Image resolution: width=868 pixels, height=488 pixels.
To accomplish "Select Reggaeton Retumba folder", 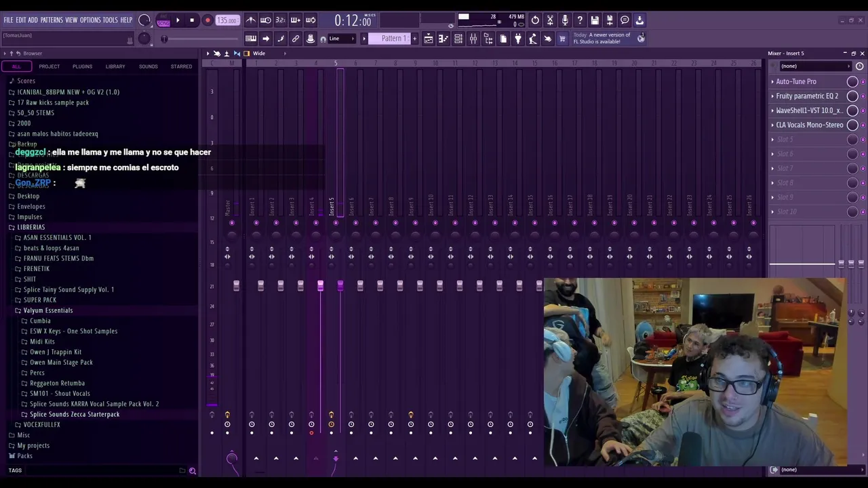I will 57,383.
